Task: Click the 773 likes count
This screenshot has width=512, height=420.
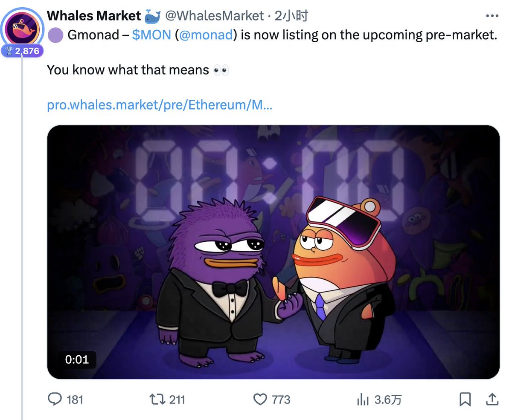Action: tap(281, 400)
